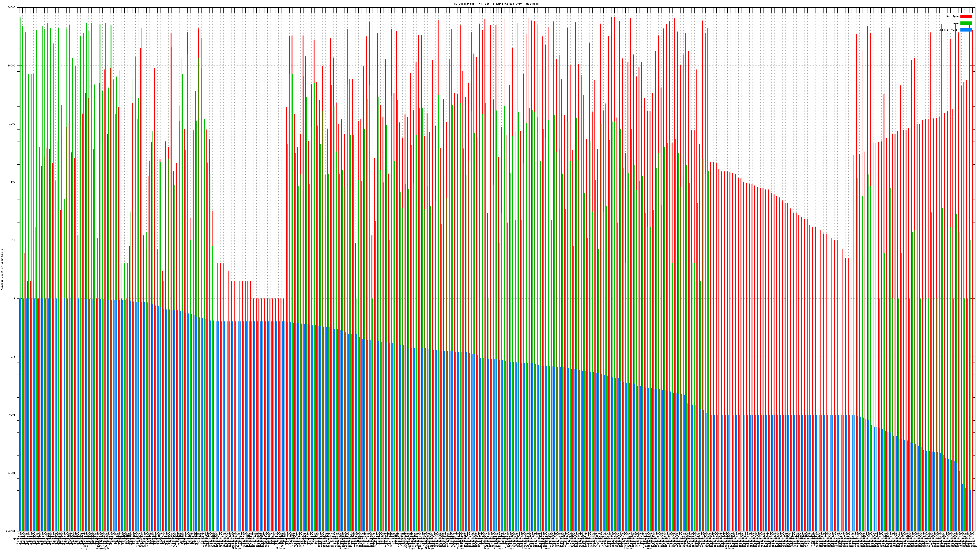This screenshot has height=551, width=980.
Task: Click the 'Message Count or Spam Score' axis title
Action: pyautogui.click(x=2, y=270)
